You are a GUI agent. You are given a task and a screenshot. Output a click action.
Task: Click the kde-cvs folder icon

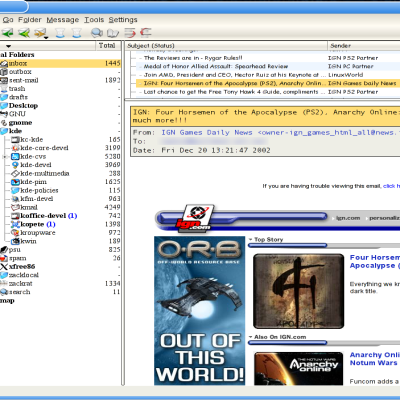(x=15, y=156)
